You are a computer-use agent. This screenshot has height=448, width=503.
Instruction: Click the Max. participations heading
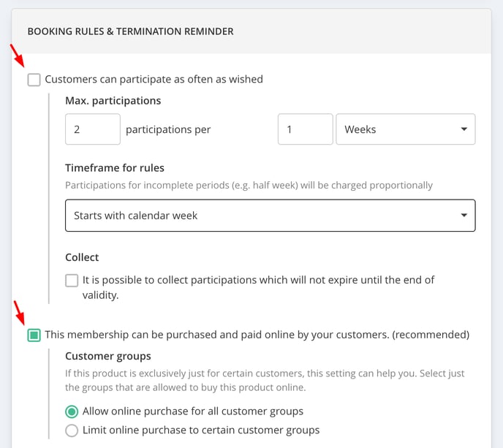tap(113, 101)
